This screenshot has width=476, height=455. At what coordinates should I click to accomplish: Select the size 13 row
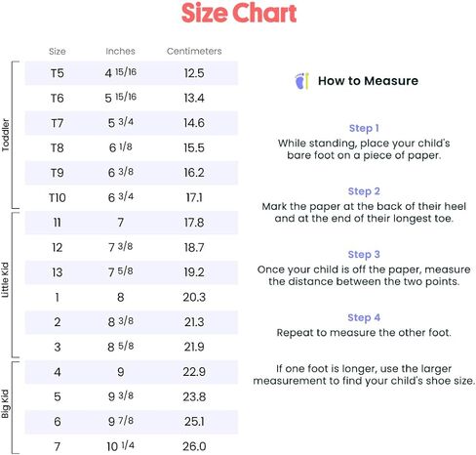132,272
